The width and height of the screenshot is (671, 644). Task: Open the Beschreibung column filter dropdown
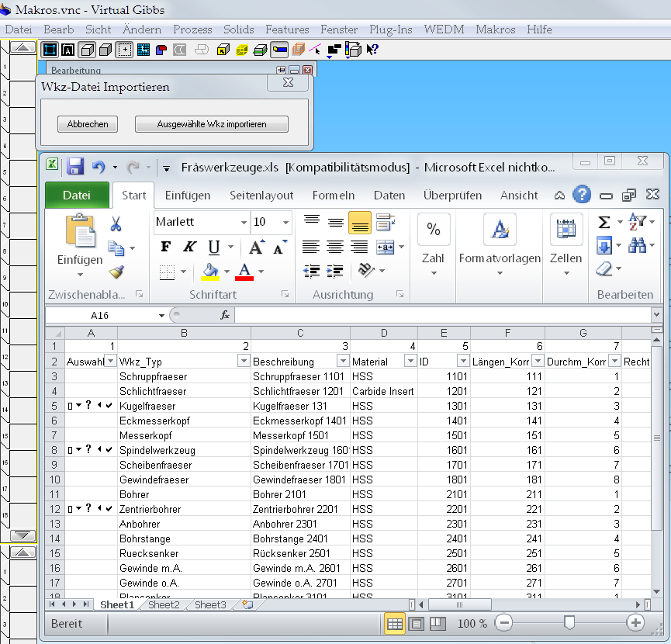343,361
